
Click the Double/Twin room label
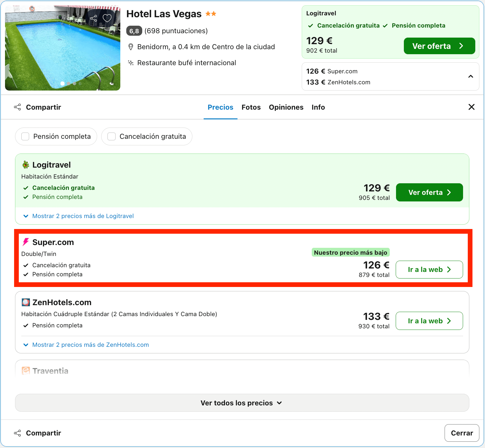pyautogui.click(x=39, y=254)
